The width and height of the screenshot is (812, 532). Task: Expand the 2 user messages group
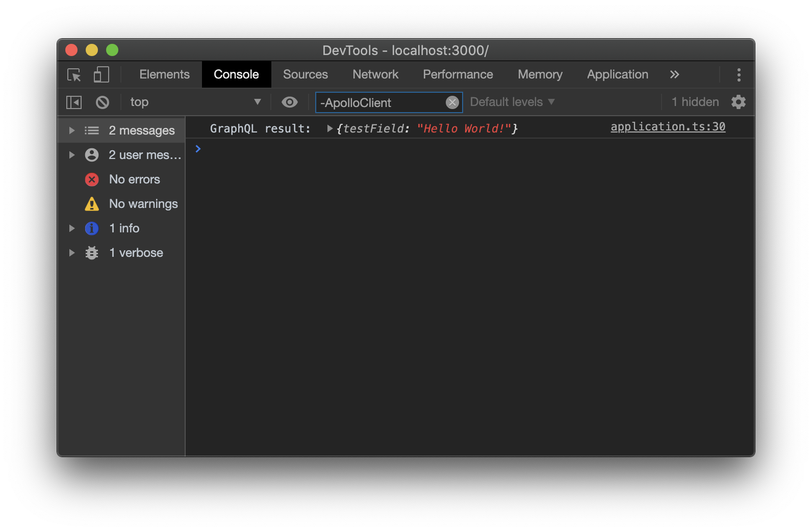[72, 155]
